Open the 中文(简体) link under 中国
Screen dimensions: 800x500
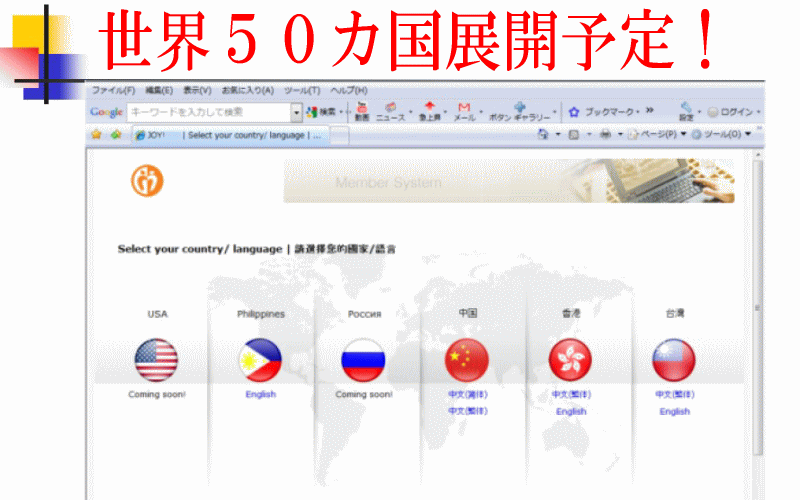pos(468,394)
